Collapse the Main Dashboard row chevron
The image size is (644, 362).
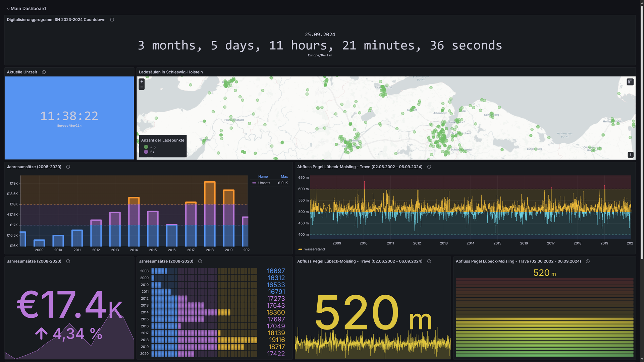8,9
